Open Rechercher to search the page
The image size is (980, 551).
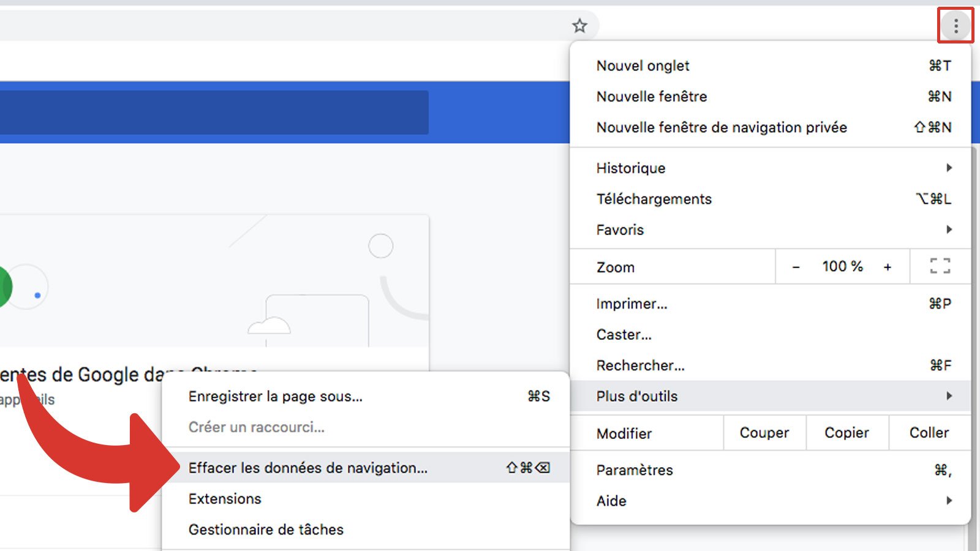pyautogui.click(x=640, y=365)
